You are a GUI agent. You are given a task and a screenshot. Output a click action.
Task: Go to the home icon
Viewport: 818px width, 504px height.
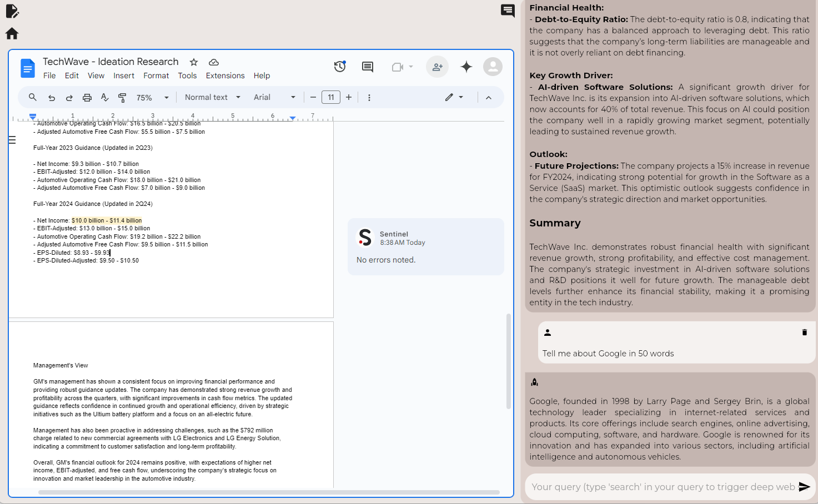click(x=12, y=34)
